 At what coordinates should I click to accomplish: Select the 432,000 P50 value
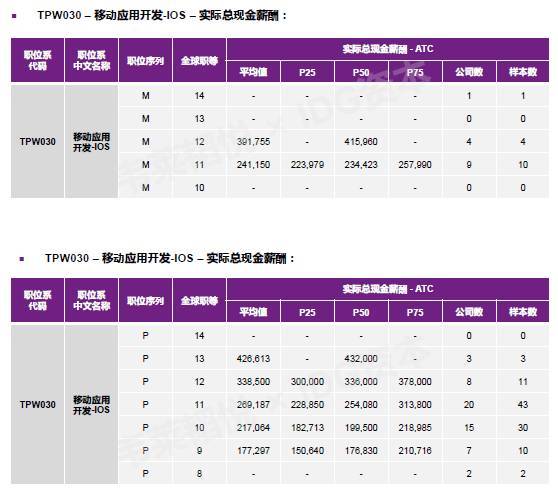coord(361,359)
